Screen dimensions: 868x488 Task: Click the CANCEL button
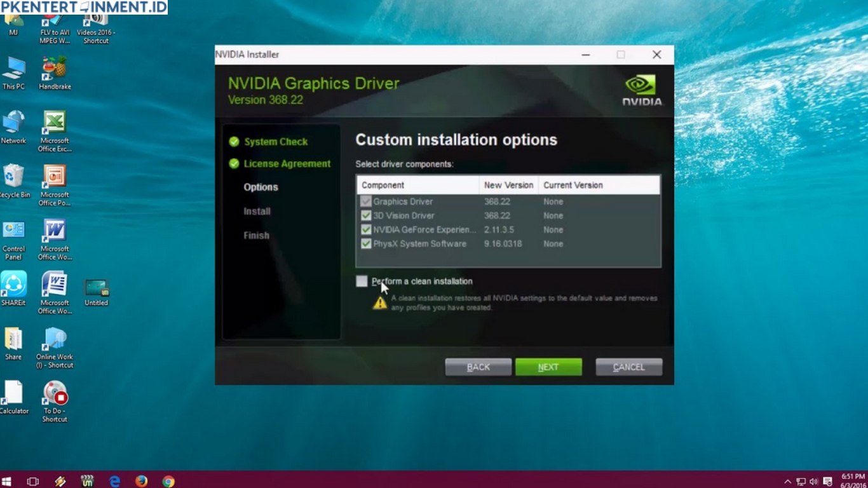pyautogui.click(x=629, y=367)
